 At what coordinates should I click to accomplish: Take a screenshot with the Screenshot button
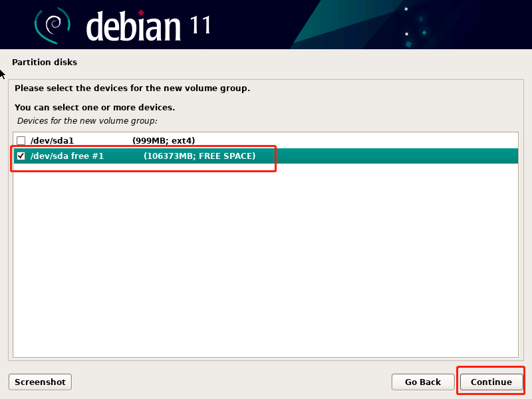coord(40,382)
